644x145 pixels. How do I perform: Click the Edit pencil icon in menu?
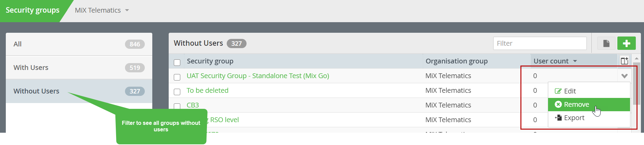[x=558, y=91]
